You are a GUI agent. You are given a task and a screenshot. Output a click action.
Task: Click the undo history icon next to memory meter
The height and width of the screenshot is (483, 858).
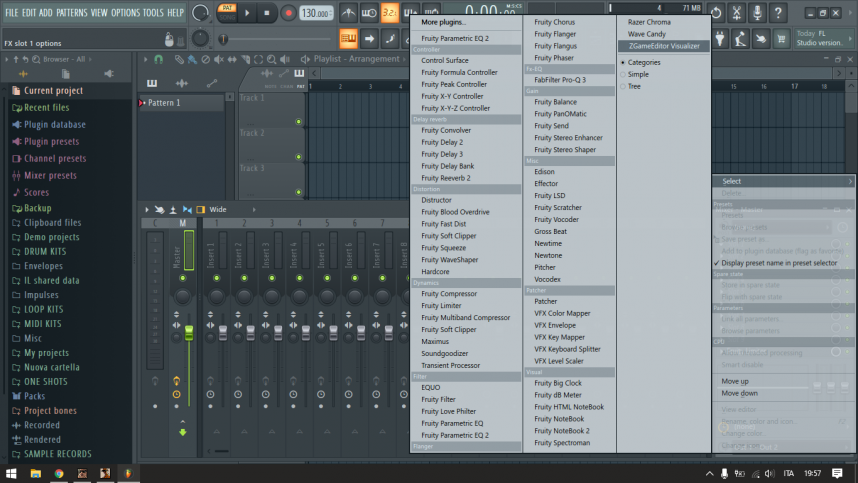click(716, 13)
